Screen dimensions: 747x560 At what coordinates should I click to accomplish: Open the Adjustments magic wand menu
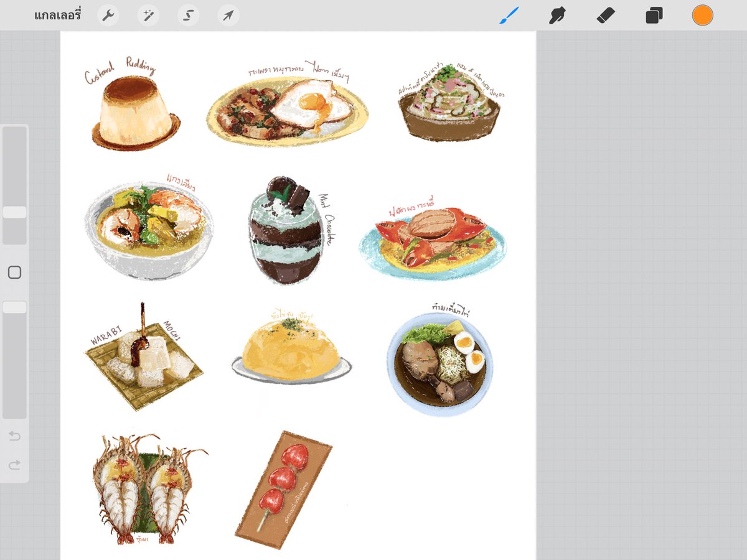[x=148, y=16]
